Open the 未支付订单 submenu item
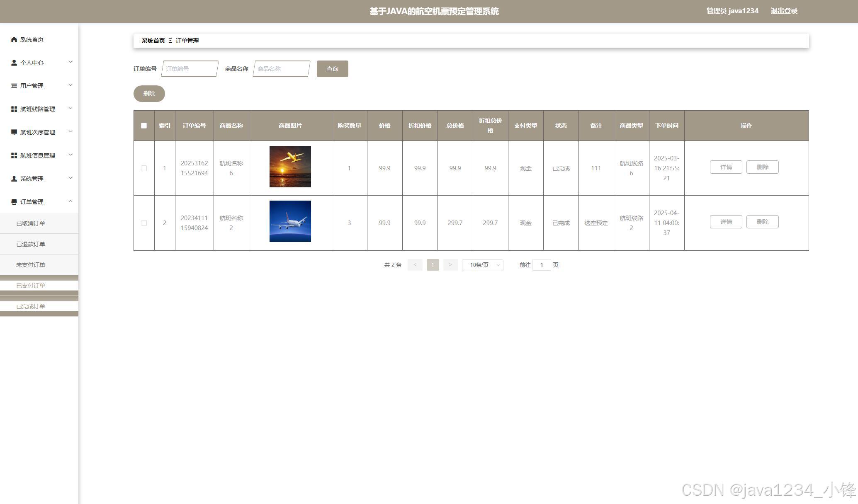Screen dimensions: 858x504 (x=31, y=265)
